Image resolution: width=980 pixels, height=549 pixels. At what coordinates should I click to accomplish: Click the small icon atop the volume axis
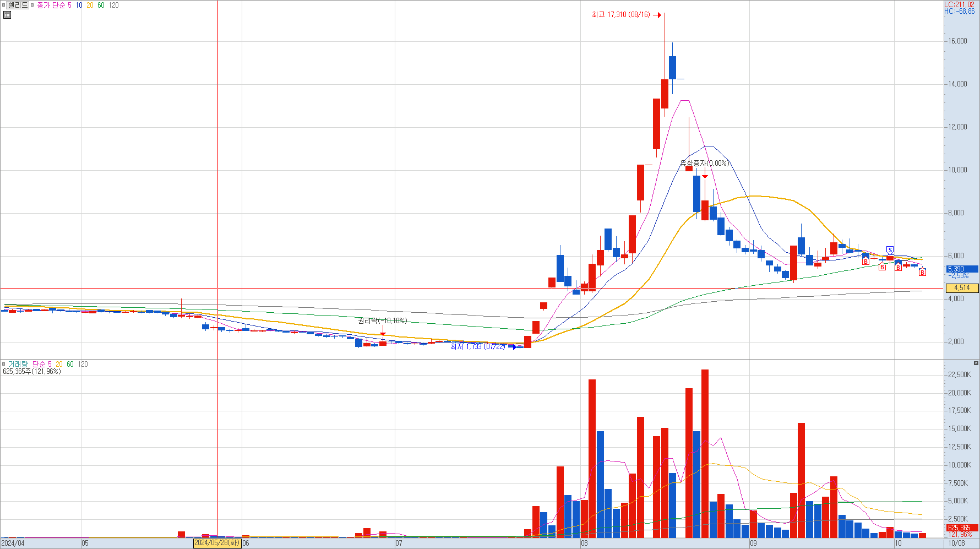(x=976, y=363)
